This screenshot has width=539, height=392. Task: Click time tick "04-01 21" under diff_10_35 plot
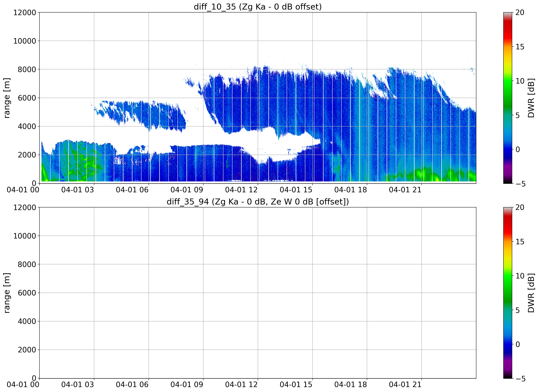click(x=405, y=190)
